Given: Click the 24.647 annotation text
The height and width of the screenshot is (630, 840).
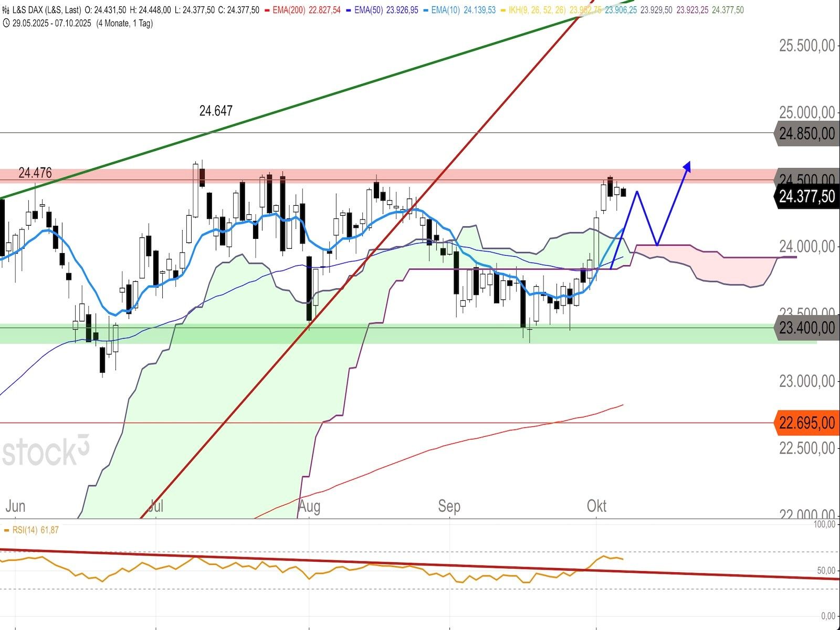Looking at the screenshot, I should pyautogui.click(x=216, y=111).
